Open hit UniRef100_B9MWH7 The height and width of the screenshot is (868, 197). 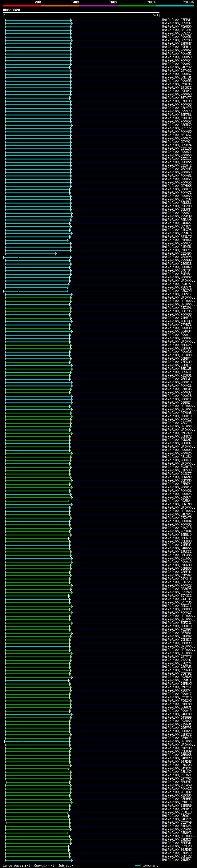(x=177, y=43)
